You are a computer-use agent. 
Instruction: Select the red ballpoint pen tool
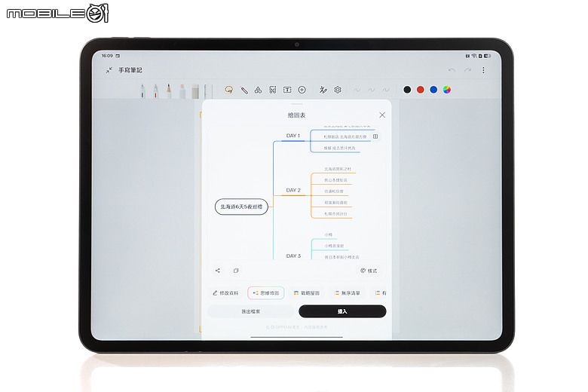155,90
